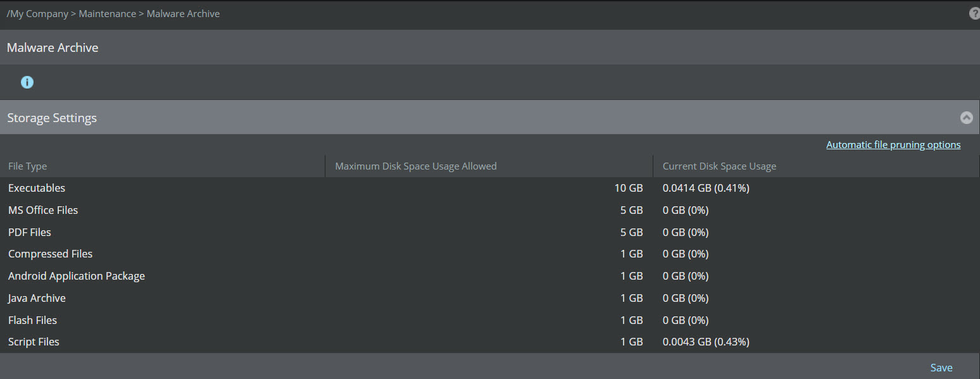This screenshot has width=980, height=379.
Task: Click the 0.0043 GB (0.43%) usage value
Action: pos(706,342)
